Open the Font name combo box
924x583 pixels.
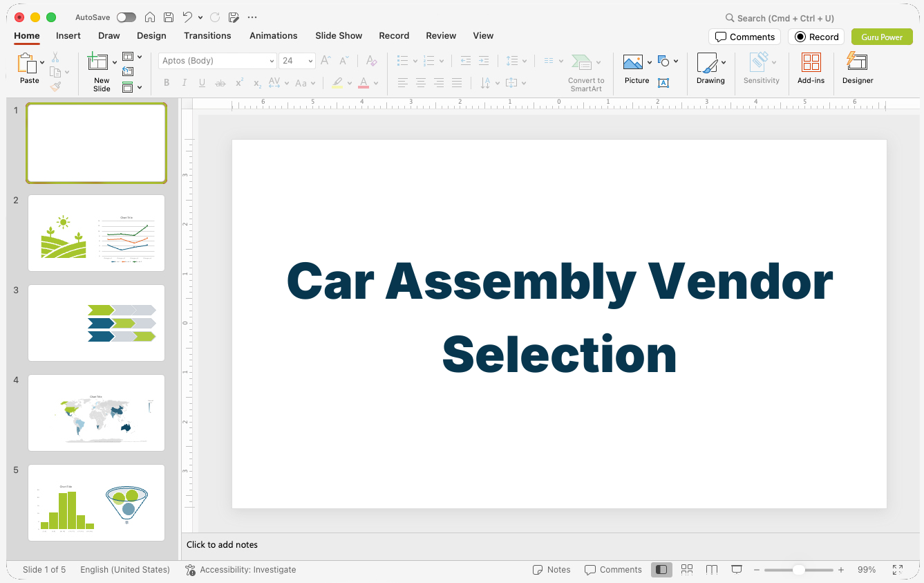tap(218, 61)
